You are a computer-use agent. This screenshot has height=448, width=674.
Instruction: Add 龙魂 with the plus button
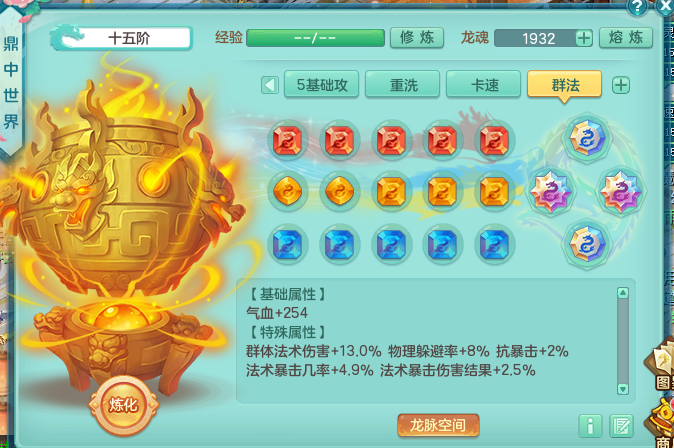(x=584, y=38)
